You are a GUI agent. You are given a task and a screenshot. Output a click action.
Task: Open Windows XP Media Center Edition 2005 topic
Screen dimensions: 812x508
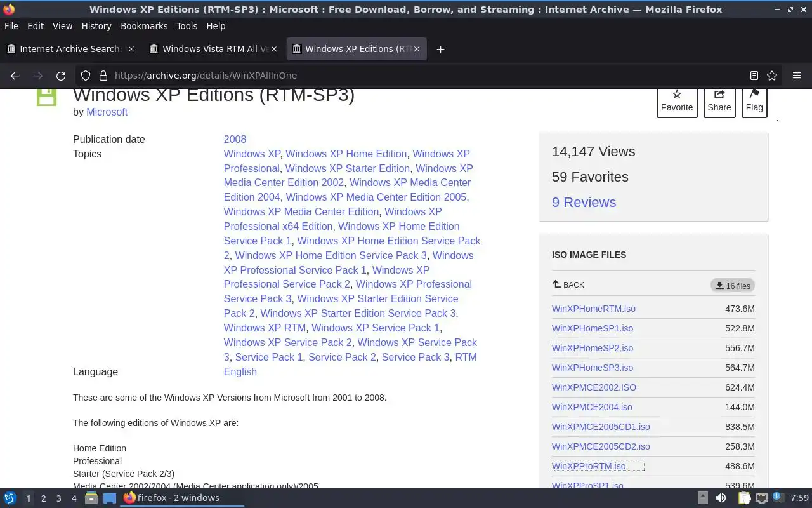pos(376,197)
